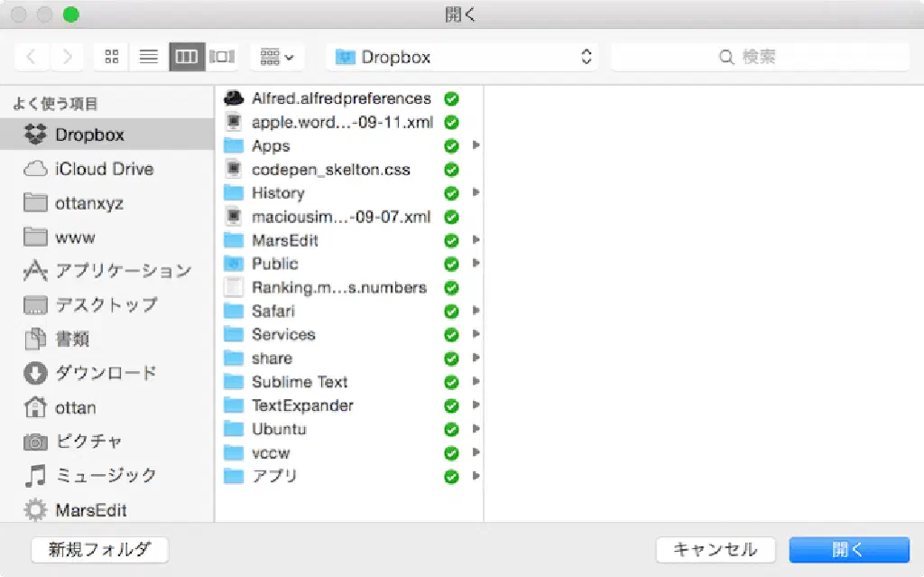Click the ピクチャ camera icon
This screenshot has height=577, width=924.
pyautogui.click(x=35, y=442)
